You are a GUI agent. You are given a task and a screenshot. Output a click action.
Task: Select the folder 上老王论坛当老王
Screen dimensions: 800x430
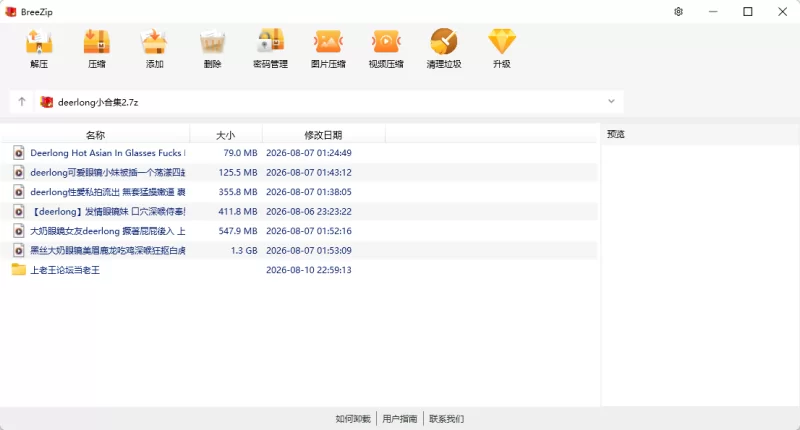tap(65, 270)
